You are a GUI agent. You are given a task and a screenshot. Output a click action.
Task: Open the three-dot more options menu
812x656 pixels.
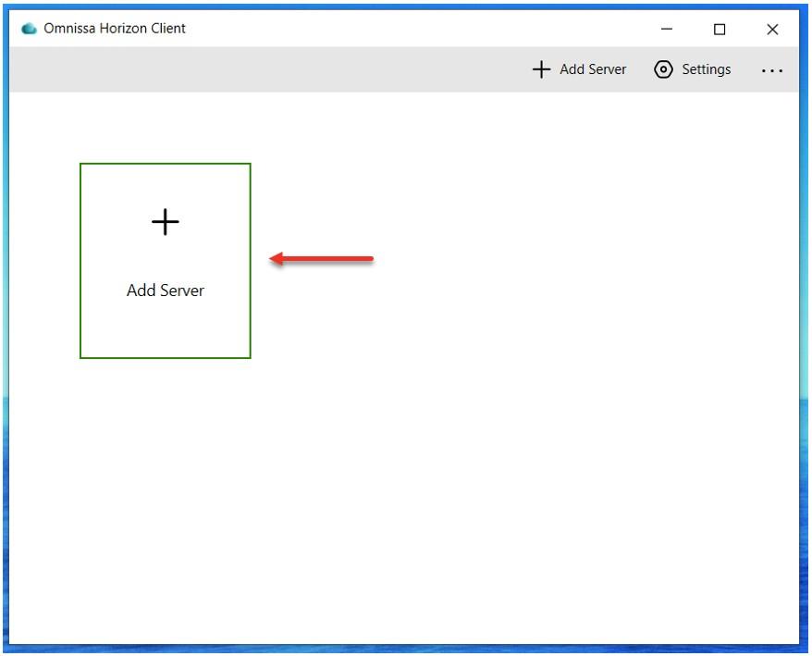[x=771, y=70]
